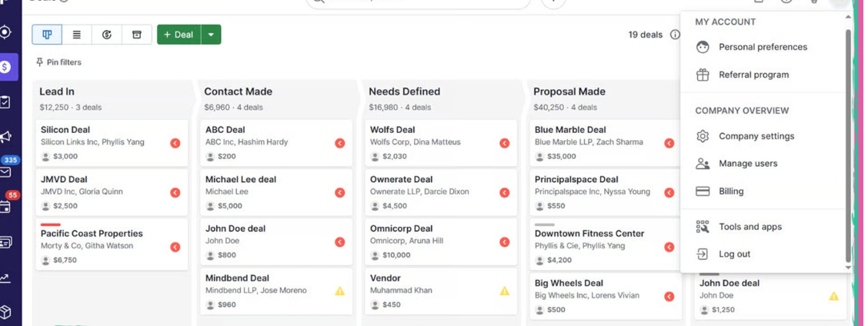Open Activities calendar icon with 55 badge
868x326 pixels.
5,207
